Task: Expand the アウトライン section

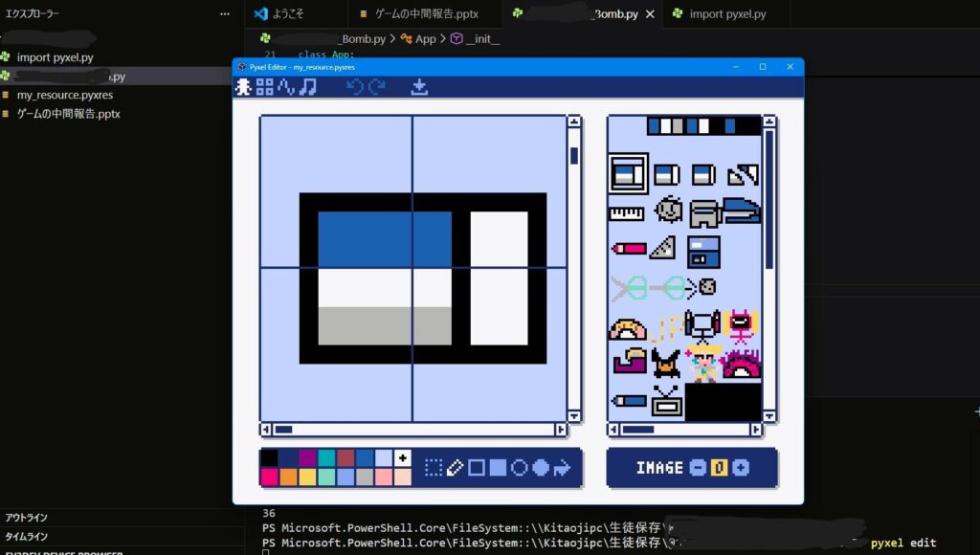Action: (x=27, y=518)
